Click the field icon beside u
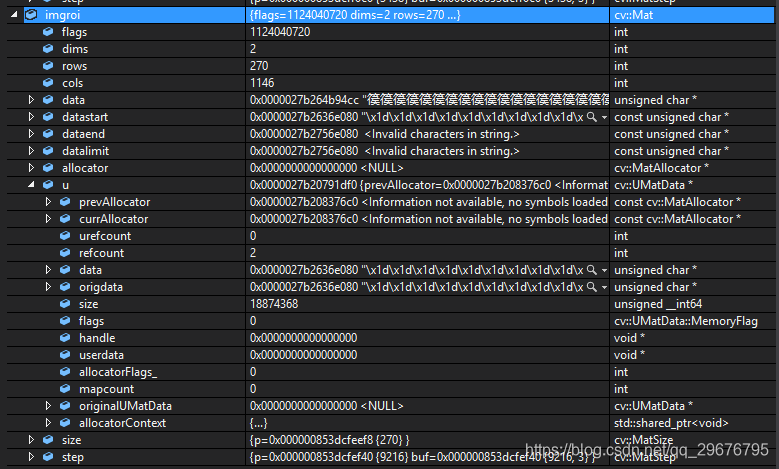This screenshot has height=469, width=779. click(48, 184)
